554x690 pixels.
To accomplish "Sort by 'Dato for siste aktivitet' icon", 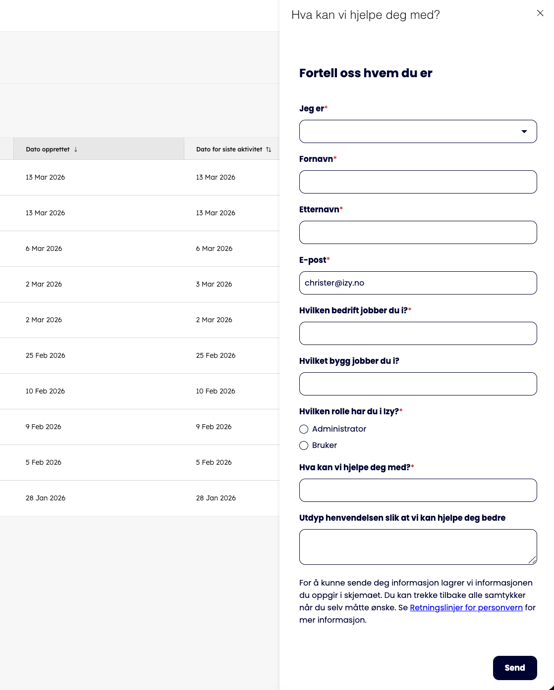I will pyautogui.click(x=268, y=150).
